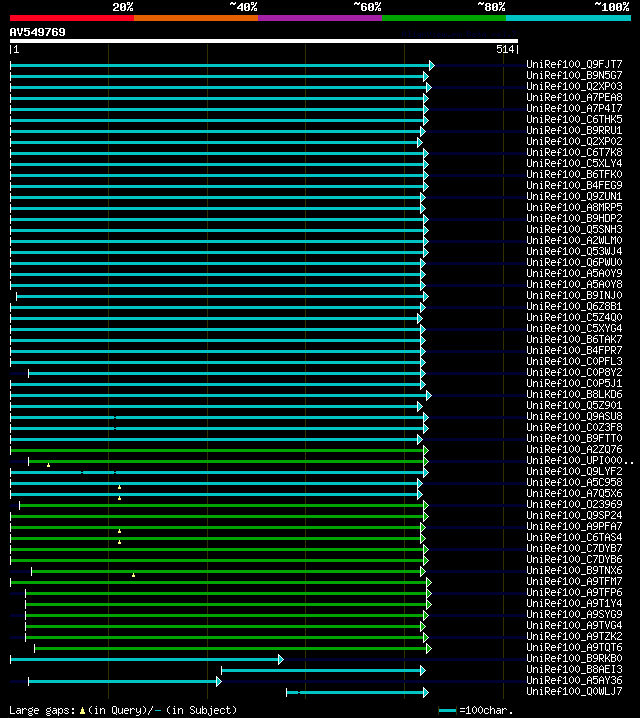This screenshot has height=718, width=640.
Task: Select the AV549769 query label
Action: point(38,32)
